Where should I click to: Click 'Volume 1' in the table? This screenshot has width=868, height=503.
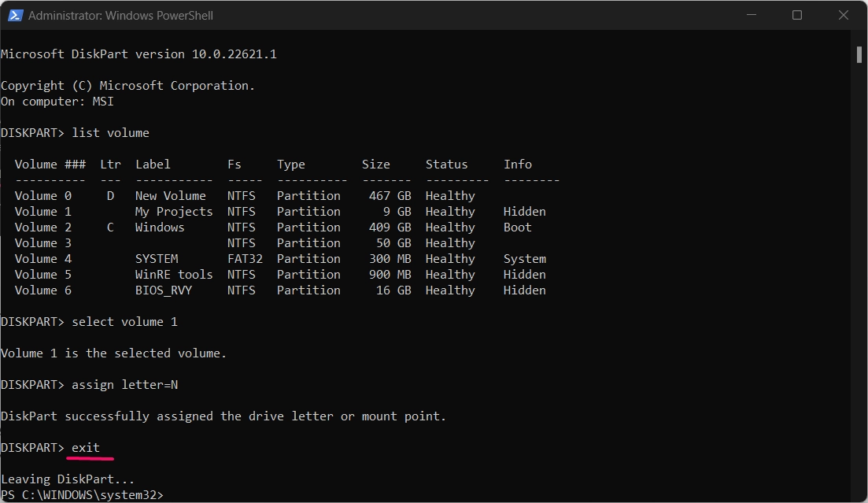click(x=43, y=212)
